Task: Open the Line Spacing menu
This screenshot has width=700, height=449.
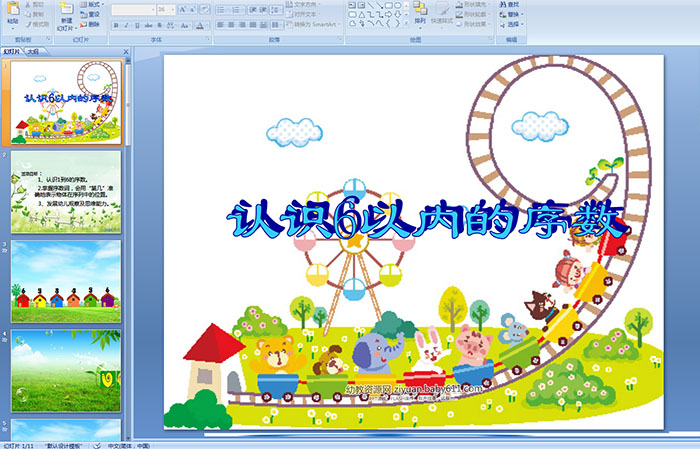Action: [276, 10]
